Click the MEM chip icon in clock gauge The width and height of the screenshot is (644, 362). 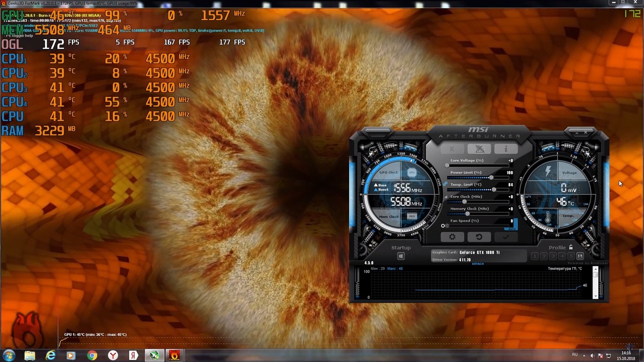[412, 216]
